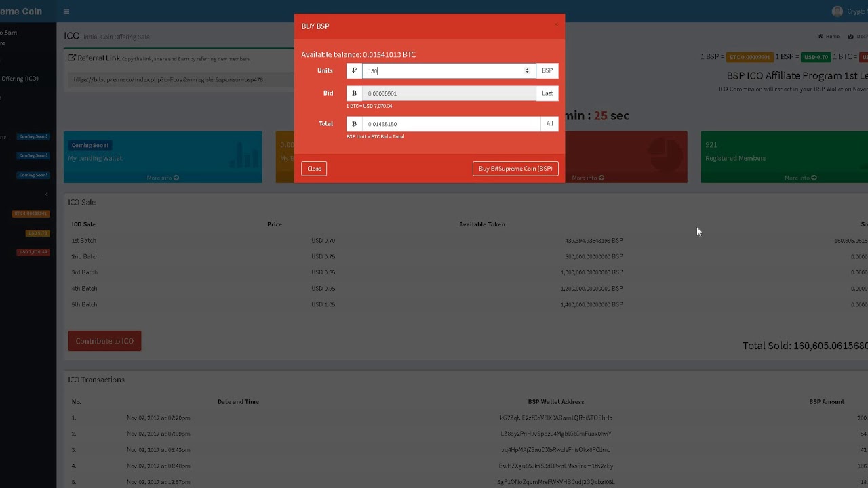Click 1st Batch price USD 0.70
This screenshot has width=868, height=488.
323,241
